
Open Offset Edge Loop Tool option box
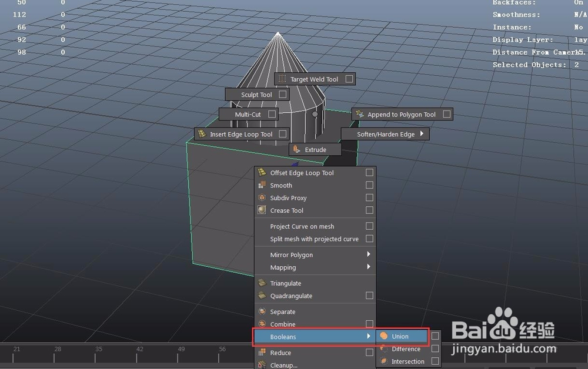(x=369, y=172)
